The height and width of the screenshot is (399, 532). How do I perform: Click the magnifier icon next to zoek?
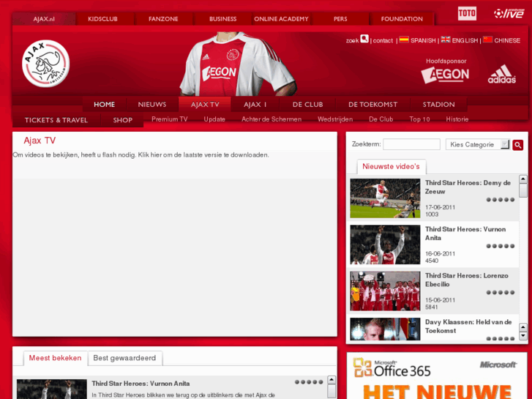point(364,39)
